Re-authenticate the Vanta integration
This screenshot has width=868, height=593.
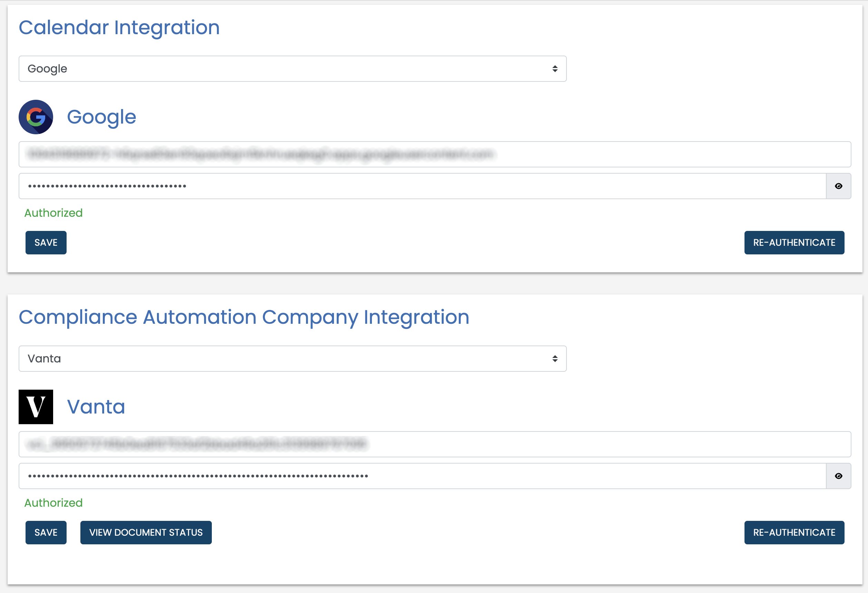pyautogui.click(x=794, y=533)
